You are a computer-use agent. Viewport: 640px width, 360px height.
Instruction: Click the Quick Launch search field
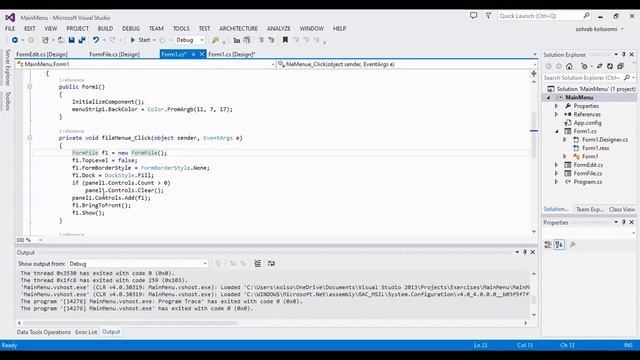(x=544, y=16)
